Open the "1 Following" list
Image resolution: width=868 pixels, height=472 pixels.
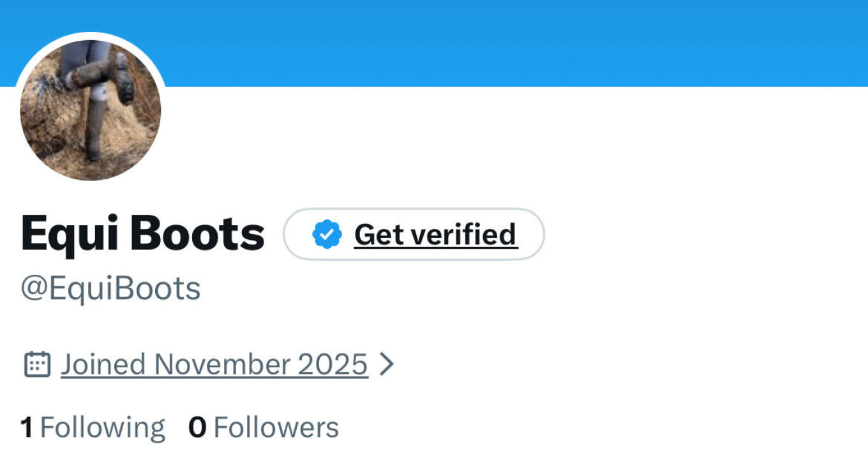tap(93, 427)
